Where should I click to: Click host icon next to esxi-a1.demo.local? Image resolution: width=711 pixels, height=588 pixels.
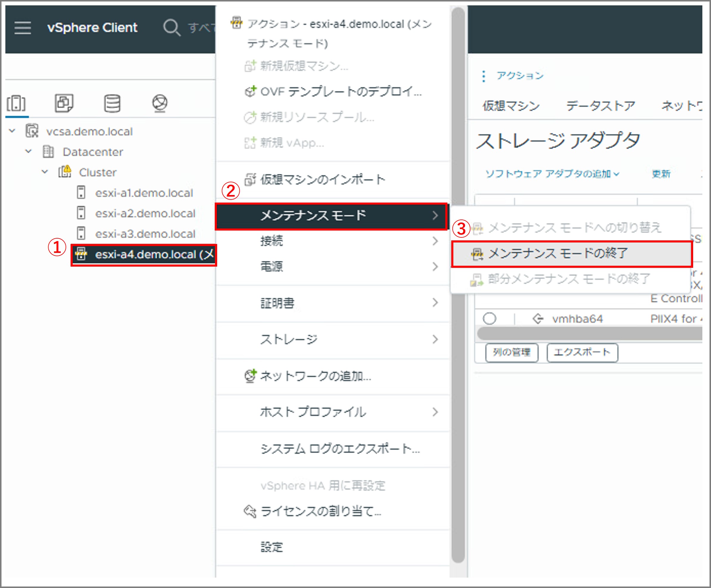click(x=81, y=192)
